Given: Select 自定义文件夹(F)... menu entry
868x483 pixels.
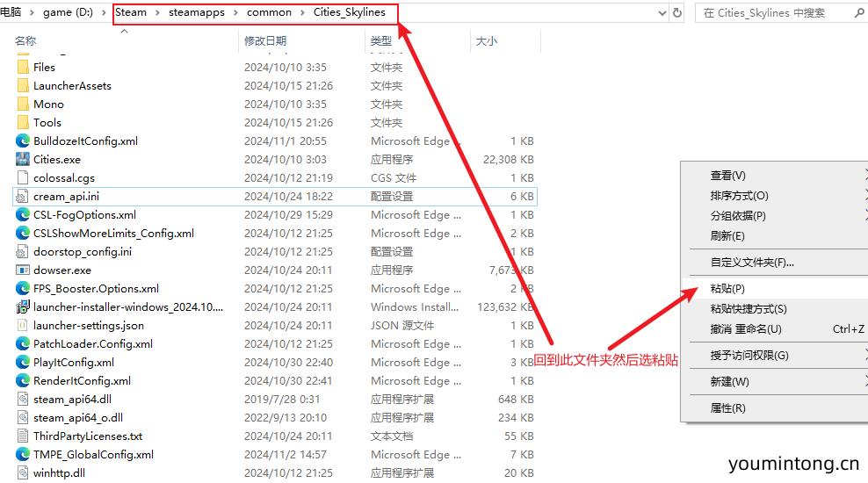Looking at the screenshot, I should [x=775, y=263].
